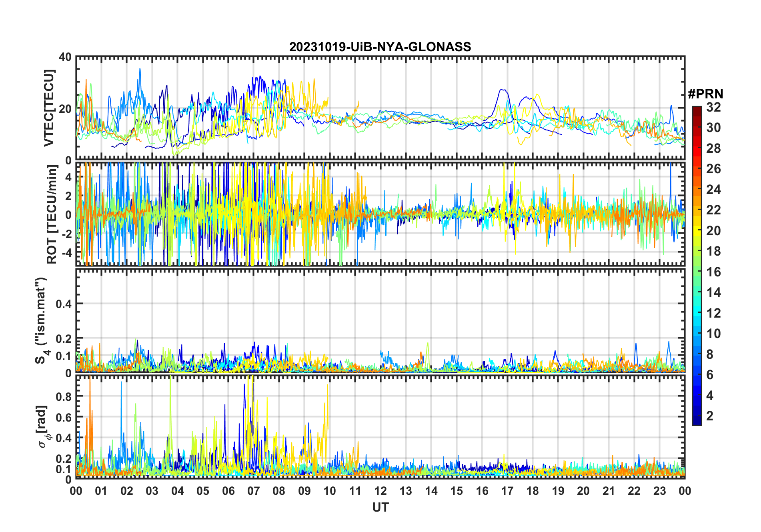Viewport: 761px width, 532px height.
Task: Choose hour tick 12 on UT axis
Action: (x=380, y=491)
